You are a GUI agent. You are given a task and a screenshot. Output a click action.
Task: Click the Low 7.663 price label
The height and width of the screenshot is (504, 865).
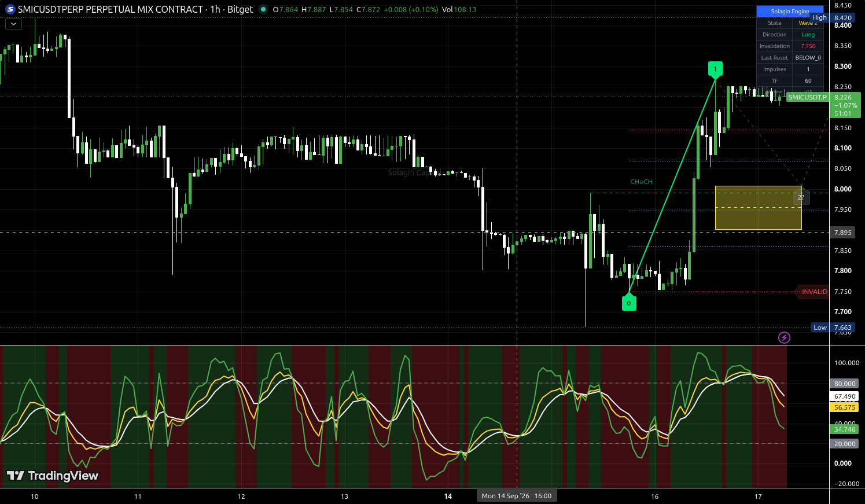click(833, 328)
